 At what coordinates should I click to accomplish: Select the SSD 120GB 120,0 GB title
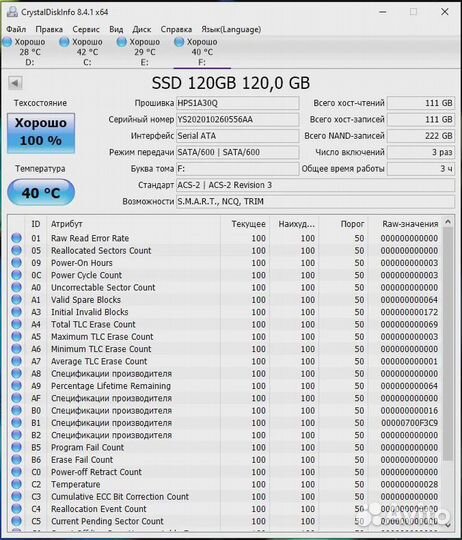231,83
